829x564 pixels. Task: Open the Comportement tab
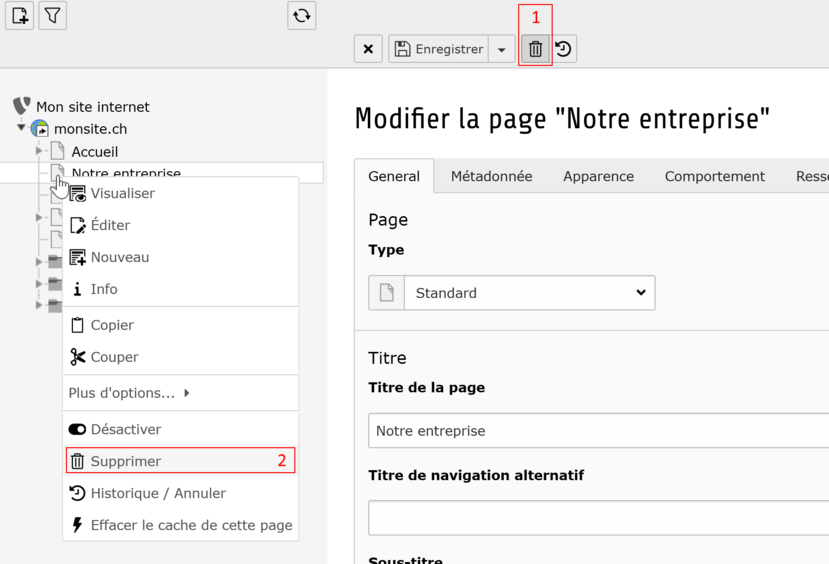coord(714,176)
